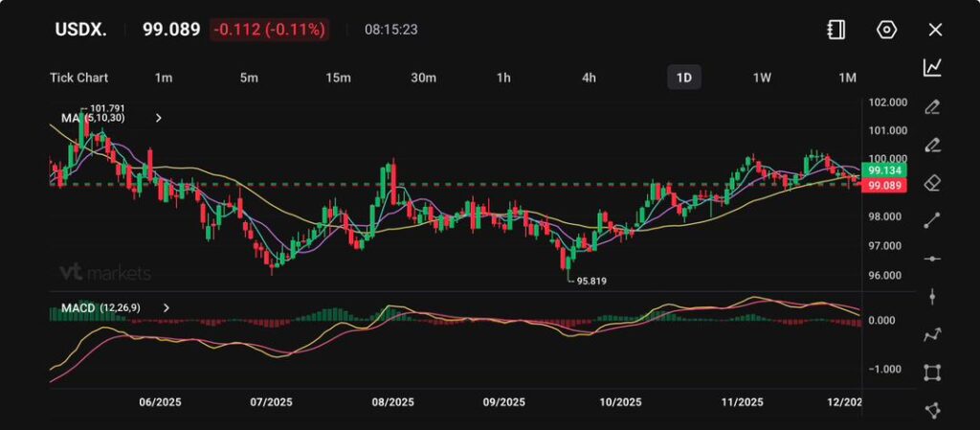Open the notebook icon in the header

coord(835,30)
